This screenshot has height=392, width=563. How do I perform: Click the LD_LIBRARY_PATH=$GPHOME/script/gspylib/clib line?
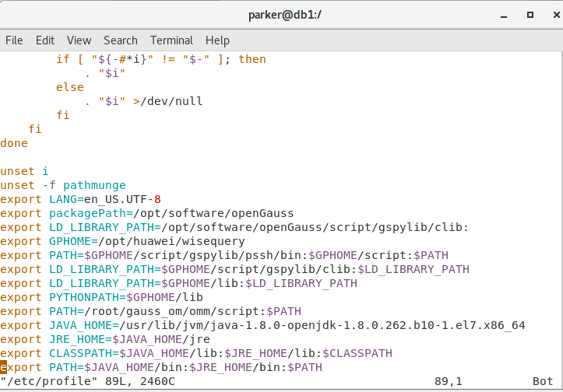234,269
